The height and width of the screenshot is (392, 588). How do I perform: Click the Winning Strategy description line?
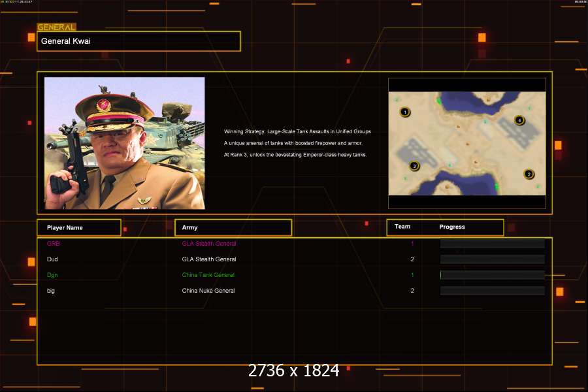pos(297,131)
